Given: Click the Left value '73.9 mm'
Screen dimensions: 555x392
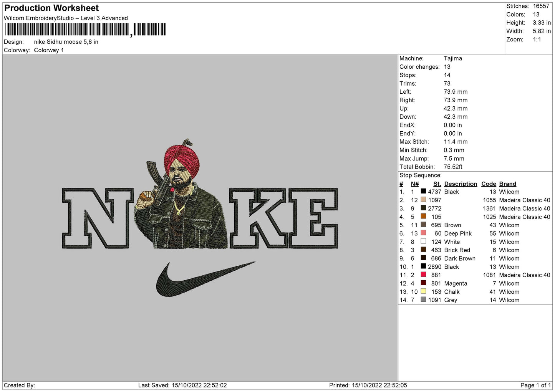Looking at the screenshot, I should [456, 92].
